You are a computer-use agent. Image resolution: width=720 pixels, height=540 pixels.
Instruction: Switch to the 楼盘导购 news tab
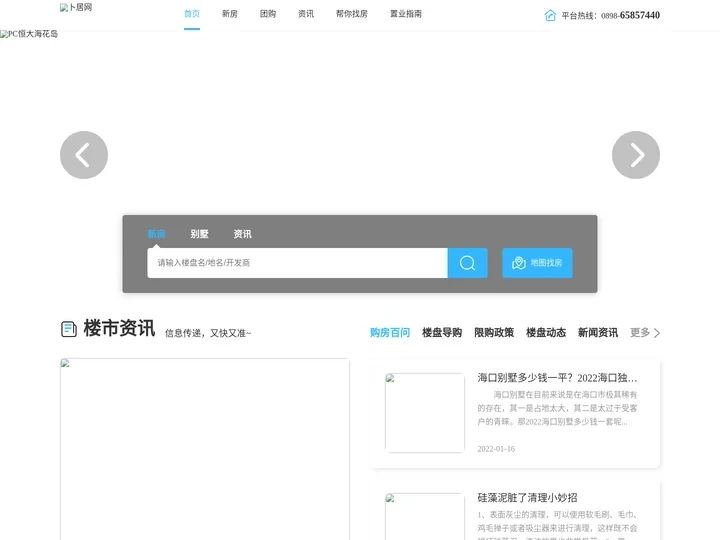pyautogui.click(x=442, y=332)
